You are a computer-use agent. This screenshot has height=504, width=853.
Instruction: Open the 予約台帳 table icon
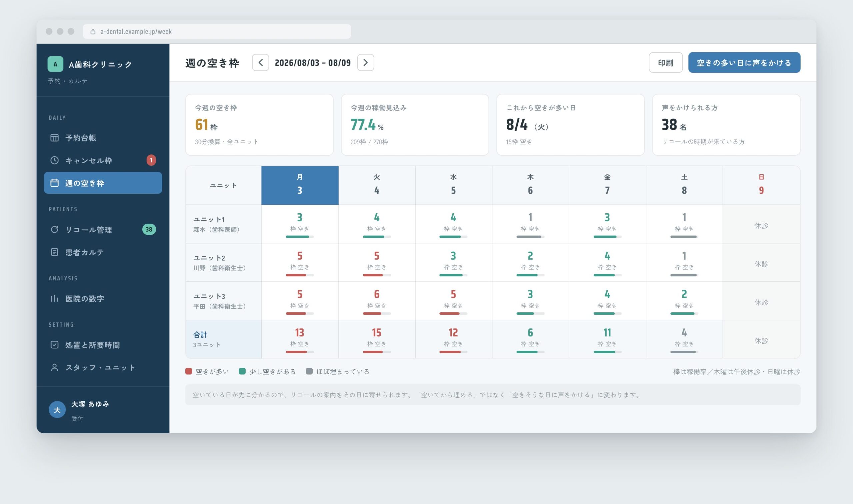pos(54,138)
